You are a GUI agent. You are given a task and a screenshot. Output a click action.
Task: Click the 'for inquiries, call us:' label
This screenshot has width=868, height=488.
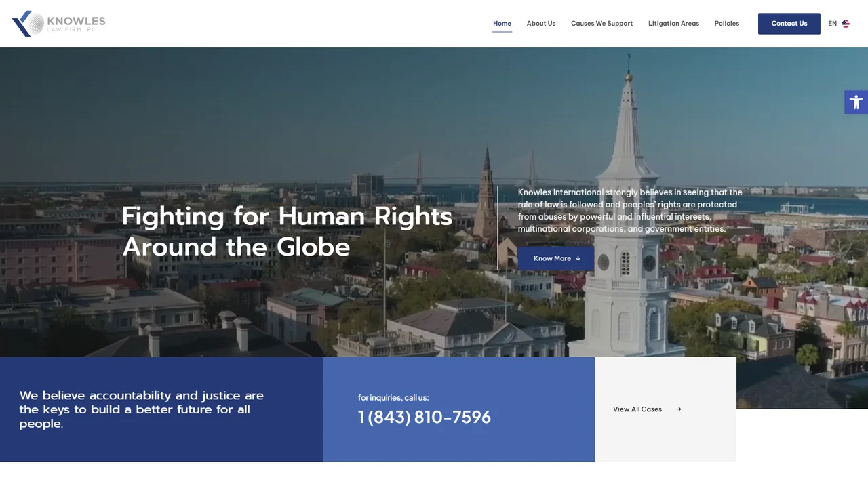pyautogui.click(x=393, y=398)
